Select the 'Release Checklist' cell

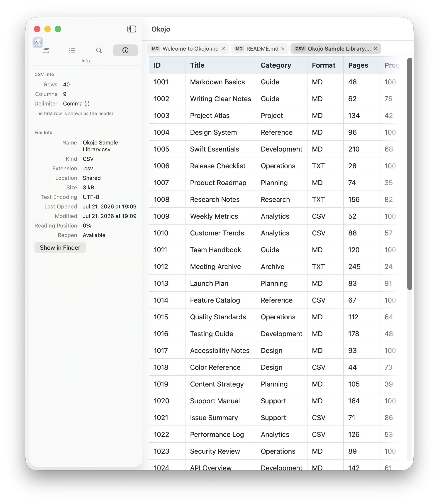pos(220,166)
